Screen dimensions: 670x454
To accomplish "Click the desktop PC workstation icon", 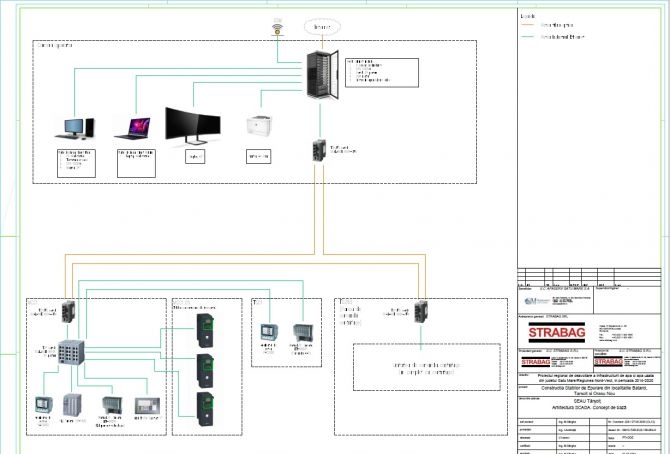I will [75, 127].
